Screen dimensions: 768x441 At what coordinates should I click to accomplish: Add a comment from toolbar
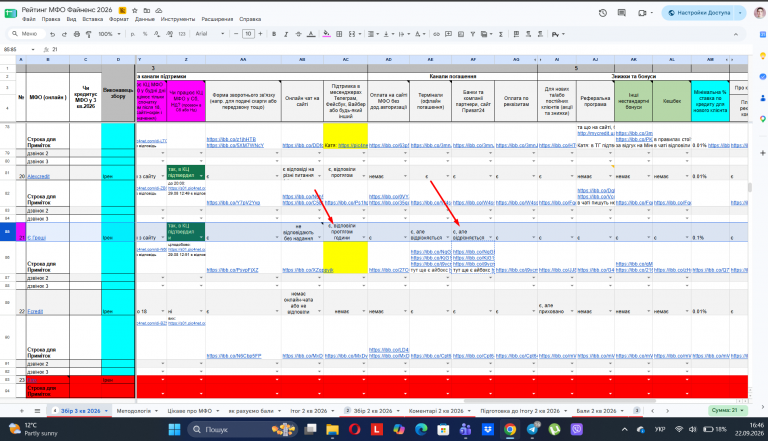click(448, 34)
